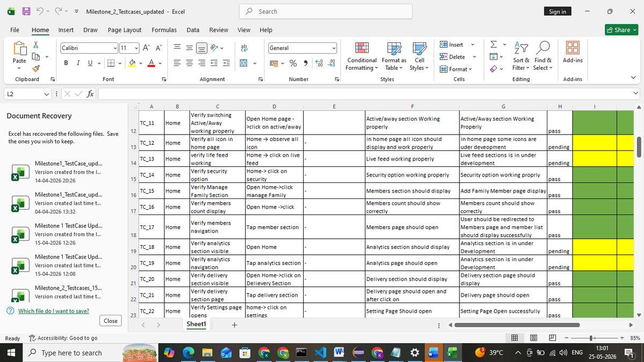Viewport: 644px width, 362px height.
Task: Click the Borders icon
Action: 111,63
